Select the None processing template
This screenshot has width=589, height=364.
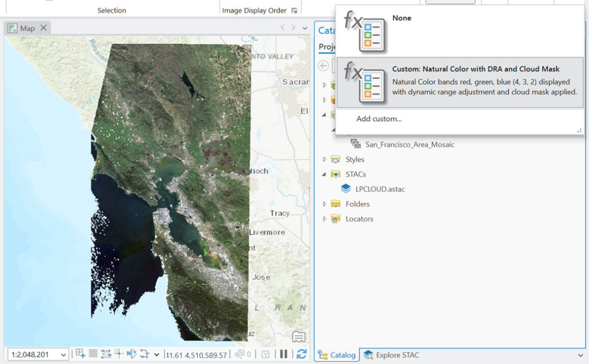pos(460,32)
